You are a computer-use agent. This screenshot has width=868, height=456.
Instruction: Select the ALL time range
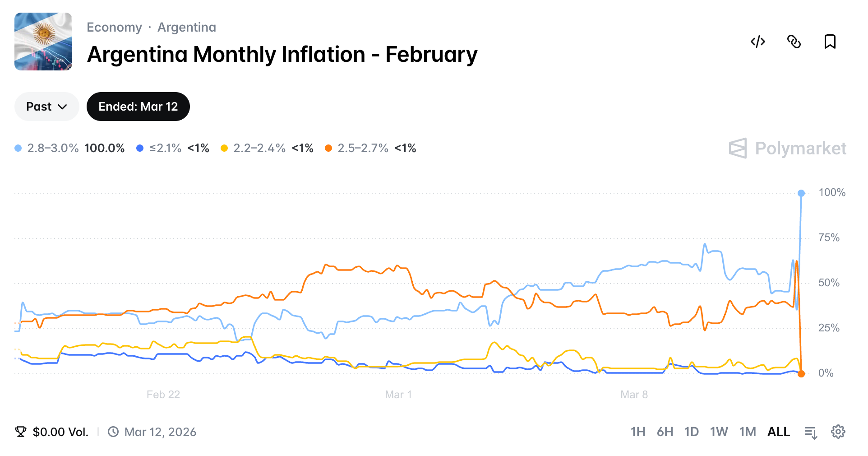(779, 432)
